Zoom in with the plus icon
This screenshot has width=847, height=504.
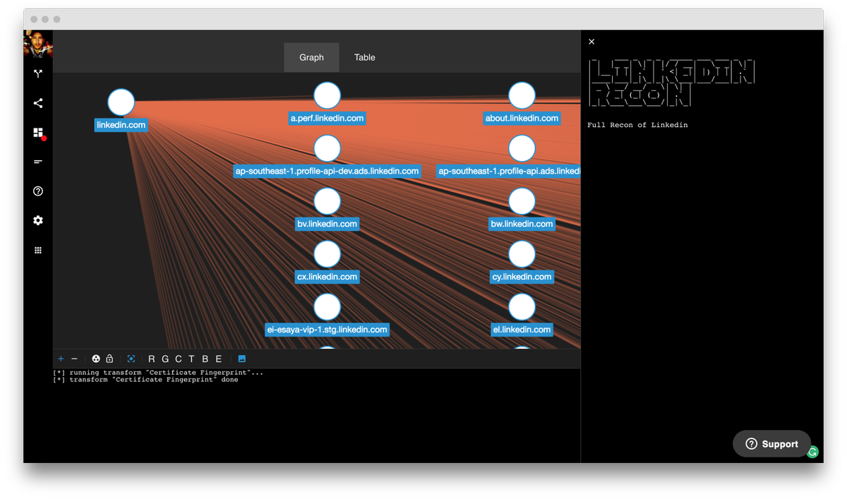[61, 359]
